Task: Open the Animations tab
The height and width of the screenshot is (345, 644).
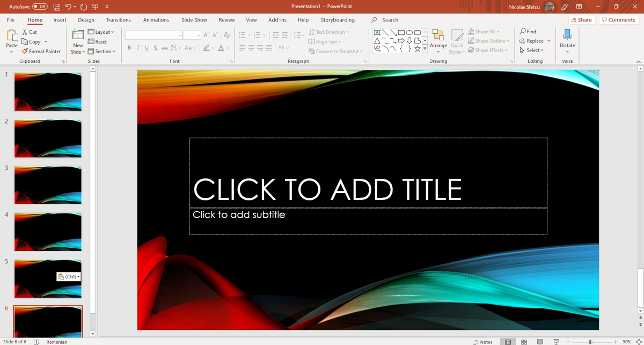Action: coord(156,20)
